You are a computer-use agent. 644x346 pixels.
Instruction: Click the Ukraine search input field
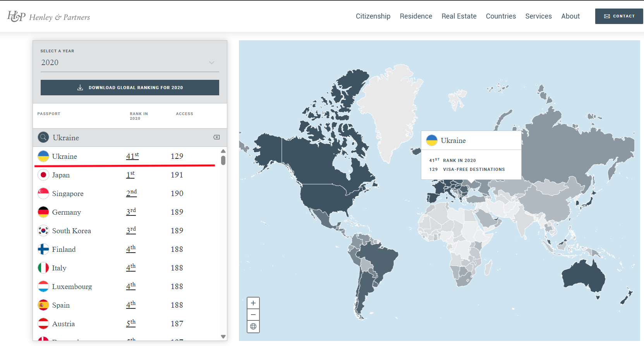point(130,138)
